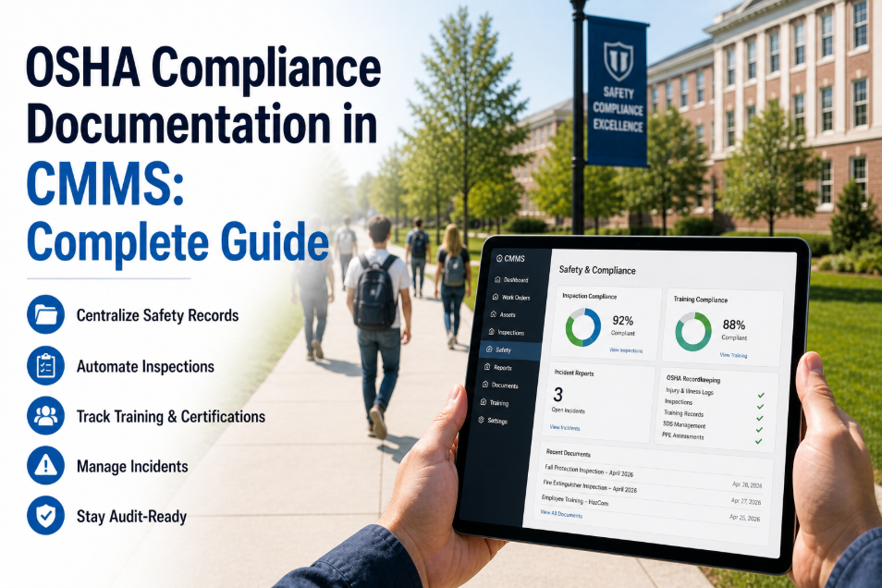
Task: Click the Centralize Safety Records text
Action: pos(157,315)
